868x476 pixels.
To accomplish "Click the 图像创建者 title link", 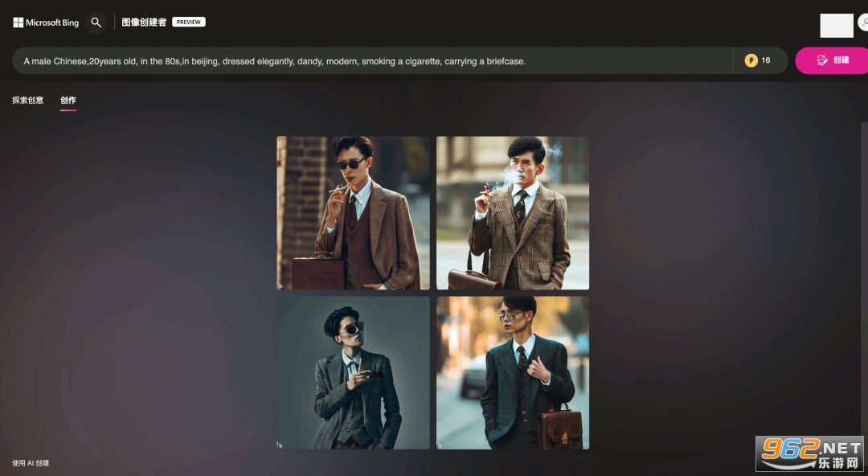I will coord(144,23).
